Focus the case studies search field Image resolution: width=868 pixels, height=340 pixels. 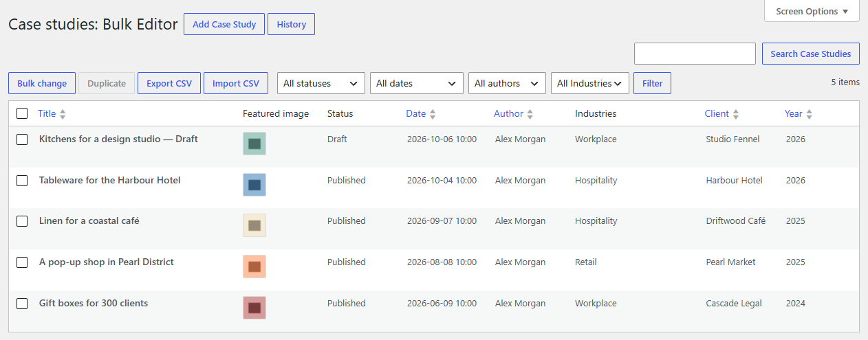click(695, 54)
